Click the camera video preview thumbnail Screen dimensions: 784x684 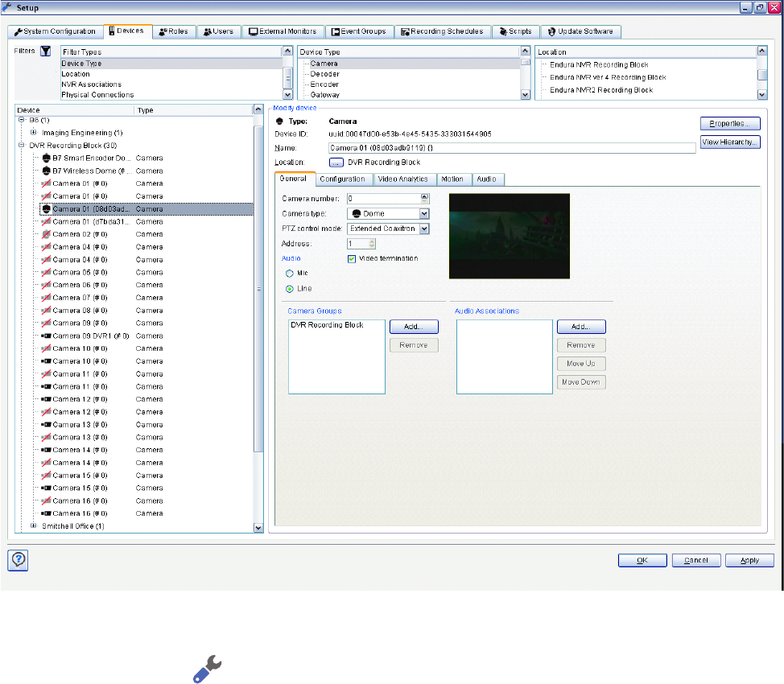pos(509,236)
